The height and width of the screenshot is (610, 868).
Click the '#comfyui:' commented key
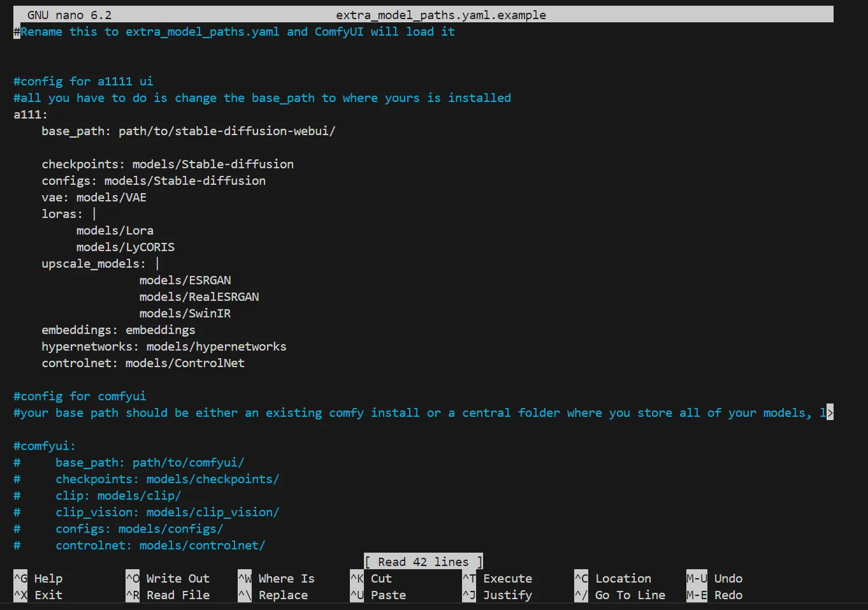pos(45,446)
